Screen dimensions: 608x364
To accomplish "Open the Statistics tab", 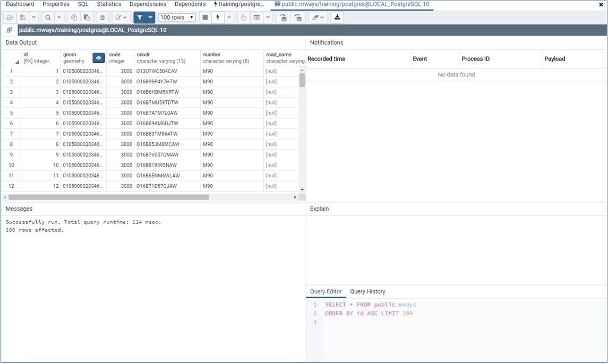I will pos(109,4).
